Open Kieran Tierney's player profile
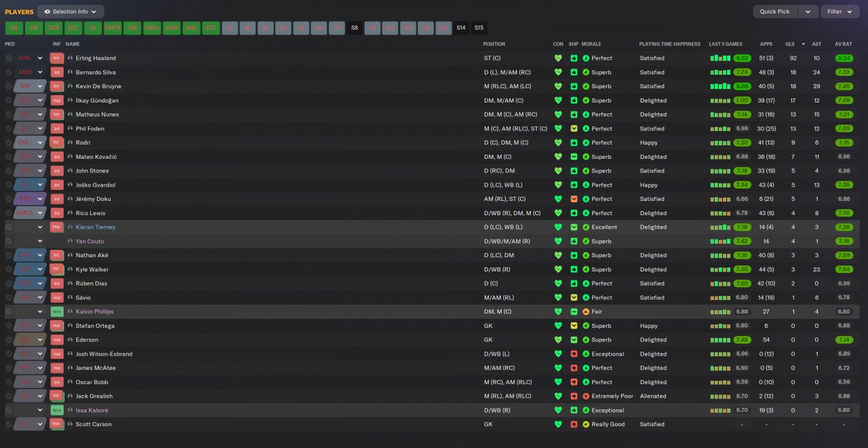This screenshot has width=868, height=448. point(96,227)
